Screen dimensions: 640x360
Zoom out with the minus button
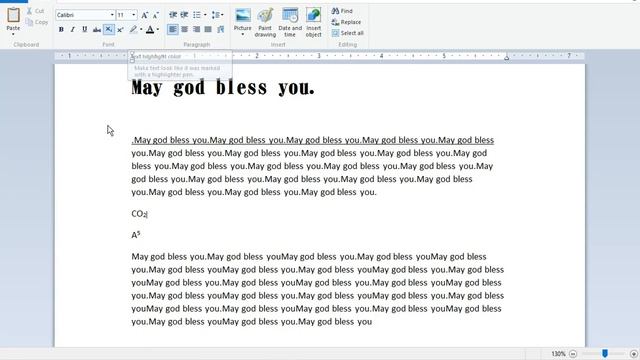pyautogui.click(x=573, y=354)
